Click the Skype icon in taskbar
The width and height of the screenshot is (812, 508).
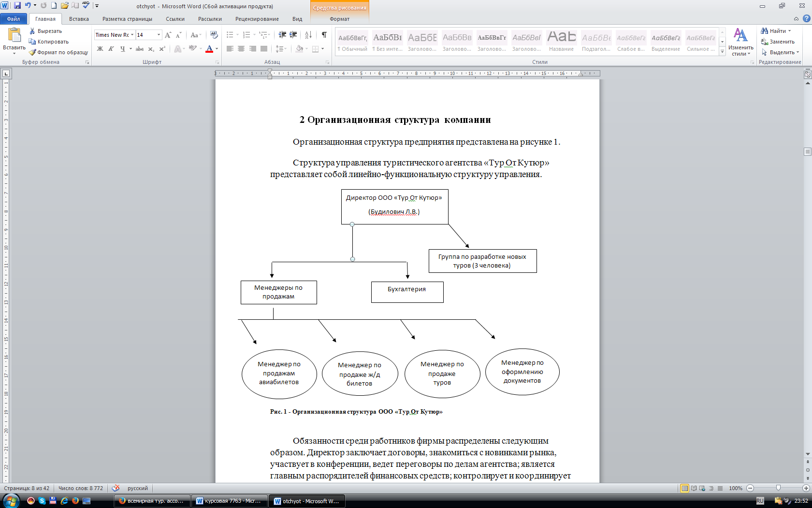pos(42,501)
